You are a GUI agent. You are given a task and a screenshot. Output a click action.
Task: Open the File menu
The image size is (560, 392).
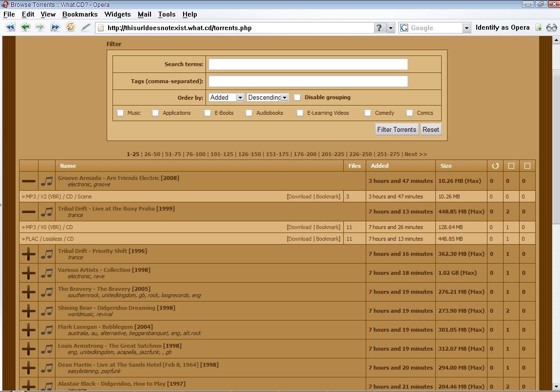coord(9,14)
